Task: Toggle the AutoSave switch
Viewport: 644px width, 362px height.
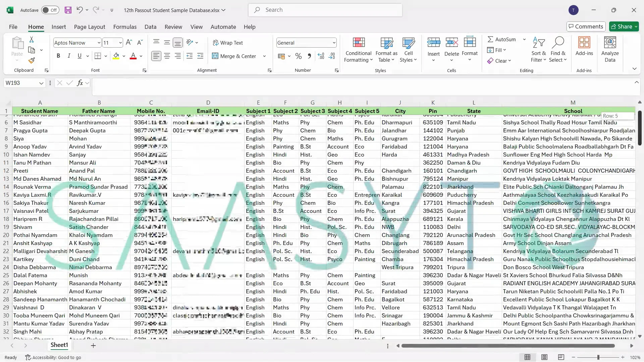Action: [x=50, y=10]
